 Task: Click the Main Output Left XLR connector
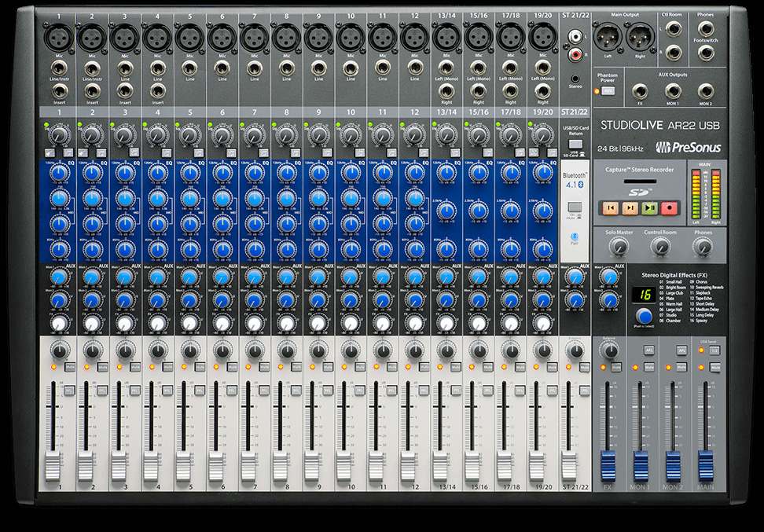point(608,37)
